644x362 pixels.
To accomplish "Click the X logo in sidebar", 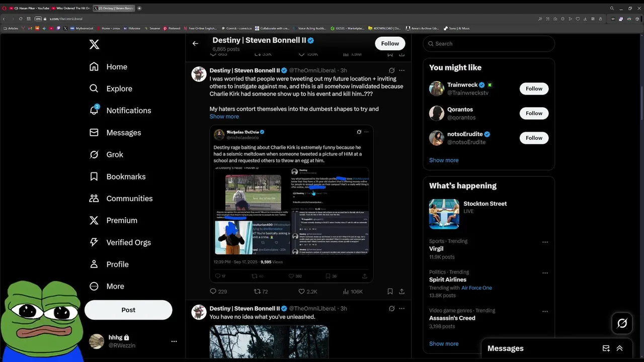I will pos(94,45).
